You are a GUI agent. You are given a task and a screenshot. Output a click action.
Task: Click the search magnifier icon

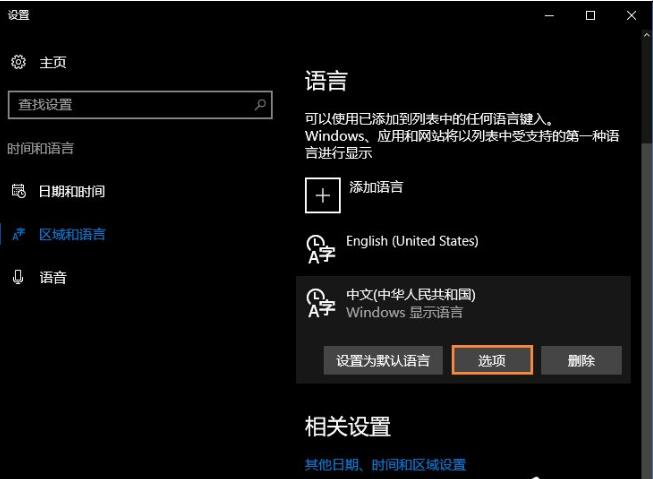tap(260, 105)
